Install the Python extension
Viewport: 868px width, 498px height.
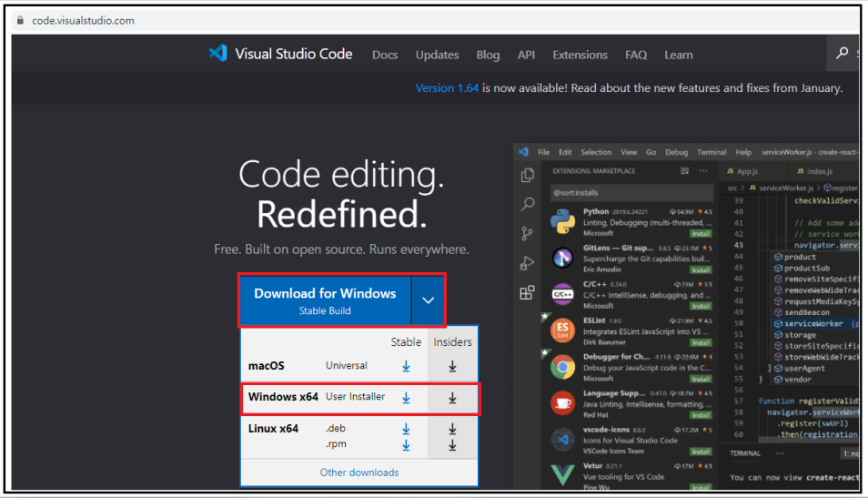click(701, 234)
